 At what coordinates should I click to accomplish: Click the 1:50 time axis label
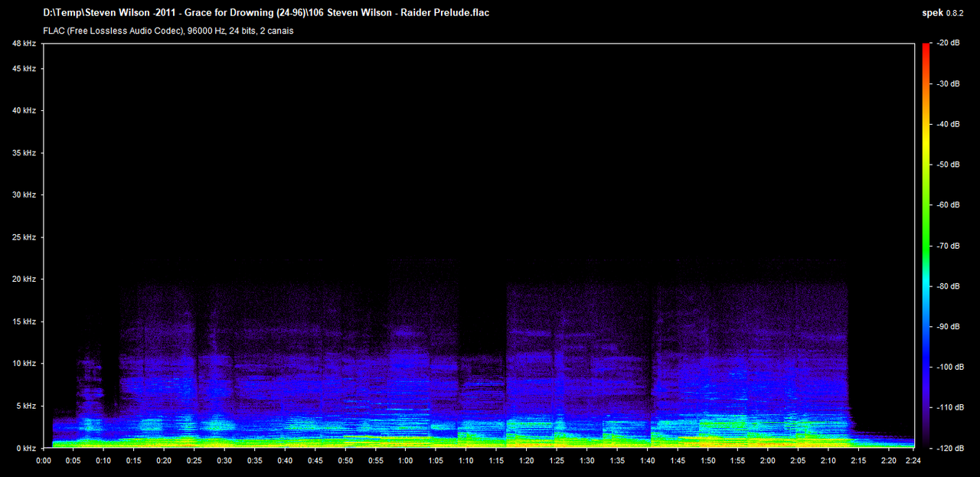point(707,461)
